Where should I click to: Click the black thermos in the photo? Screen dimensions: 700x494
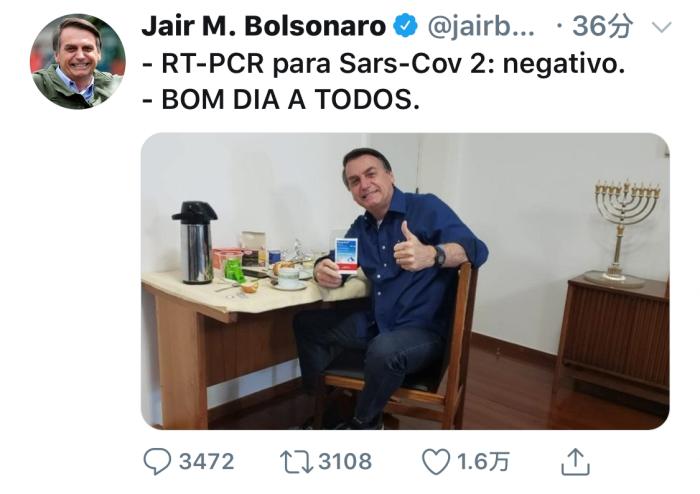pyautogui.click(x=196, y=243)
